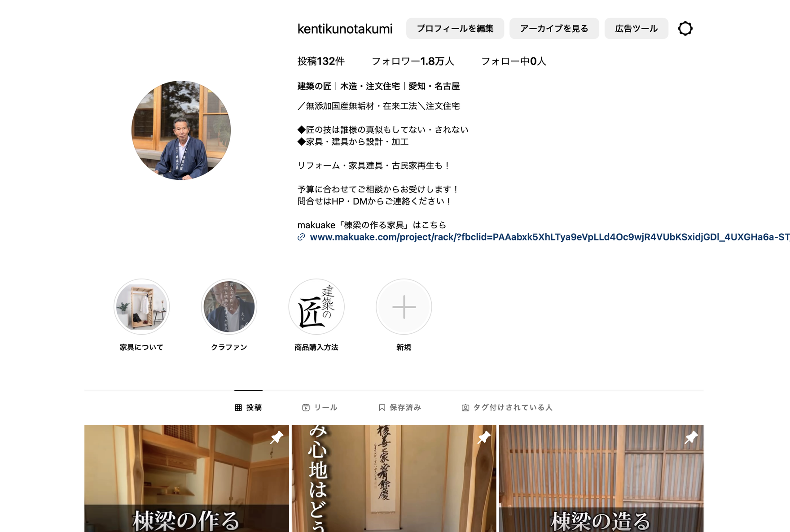Open the 家具について story highlight
Viewport: 790px width, 532px height.
(141, 307)
